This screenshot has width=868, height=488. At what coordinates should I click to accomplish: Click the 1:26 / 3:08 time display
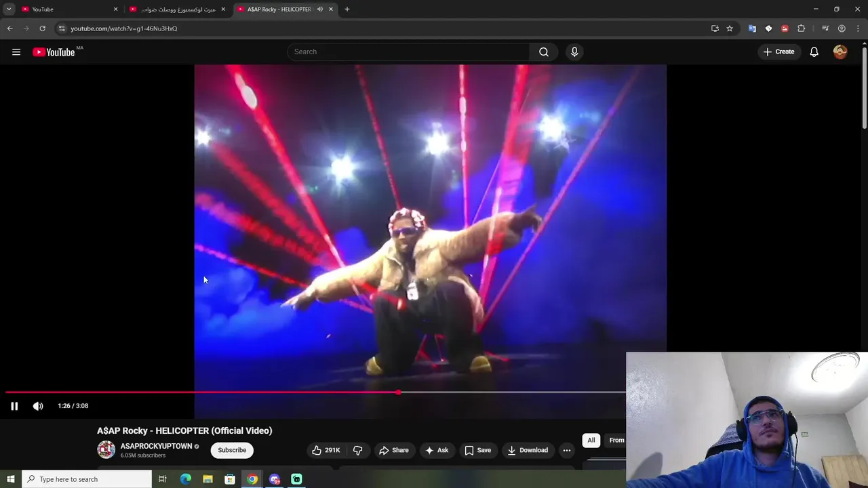click(73, 406)
